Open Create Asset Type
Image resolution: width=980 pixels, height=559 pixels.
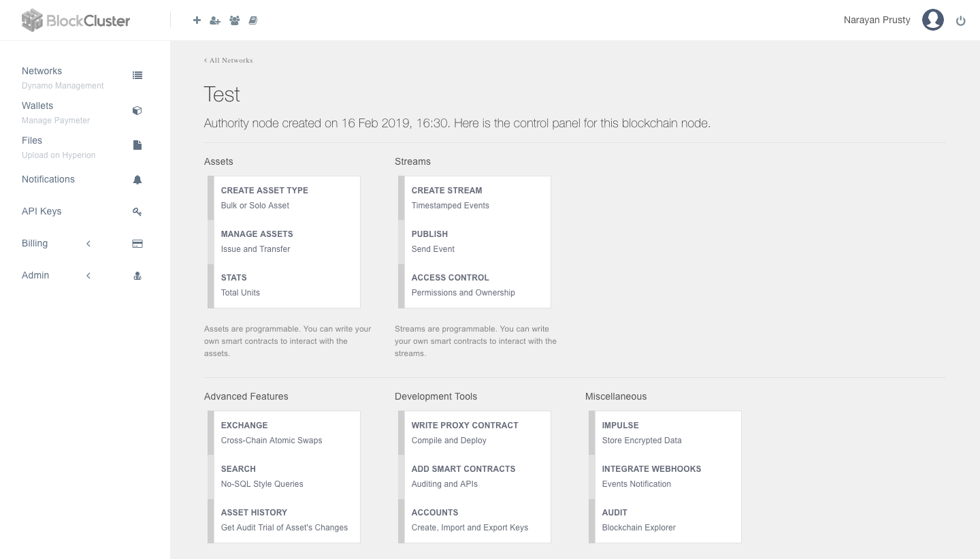coord(264,191)
